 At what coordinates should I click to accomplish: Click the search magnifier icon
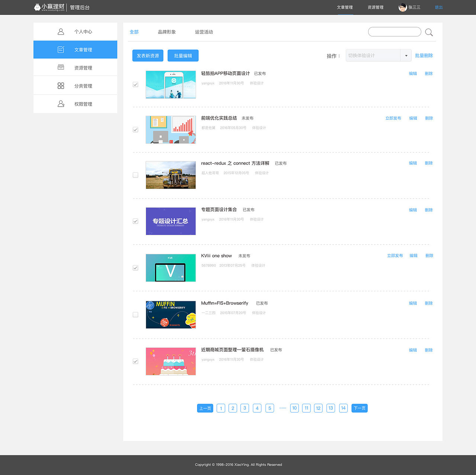pos(429,32)
